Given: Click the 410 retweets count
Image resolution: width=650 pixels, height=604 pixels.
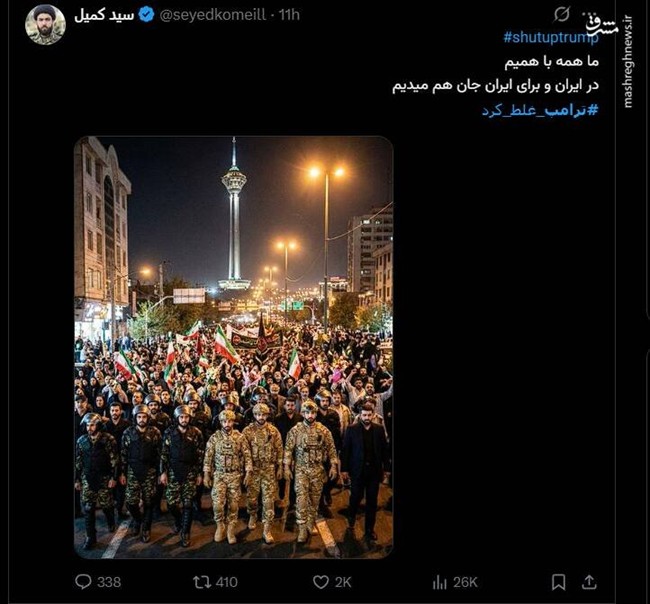Looking at the screenshot, I should (227, 582).
